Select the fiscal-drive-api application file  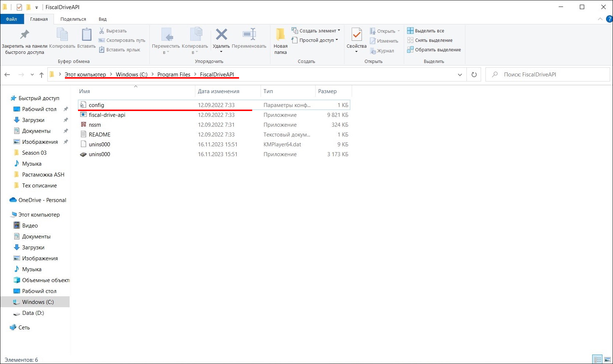point(214,115)
